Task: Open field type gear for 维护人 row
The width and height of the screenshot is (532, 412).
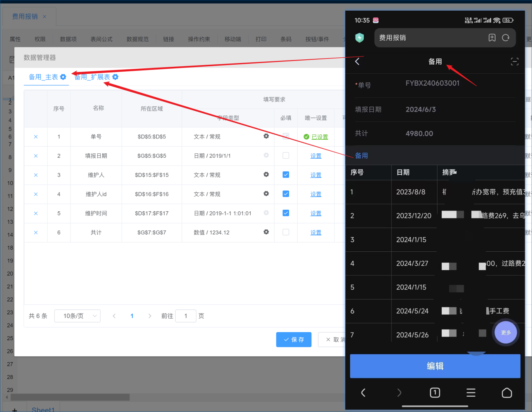Action: click(266, 174)
